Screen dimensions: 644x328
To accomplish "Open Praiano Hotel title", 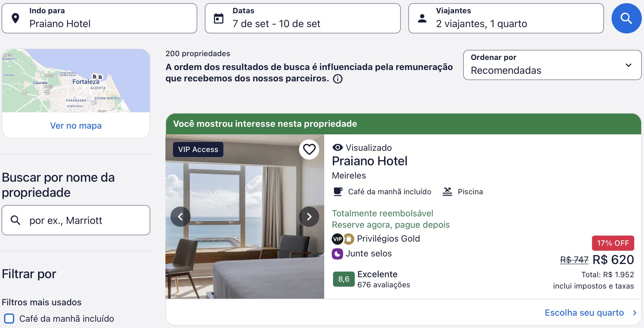I will (370, 161).
